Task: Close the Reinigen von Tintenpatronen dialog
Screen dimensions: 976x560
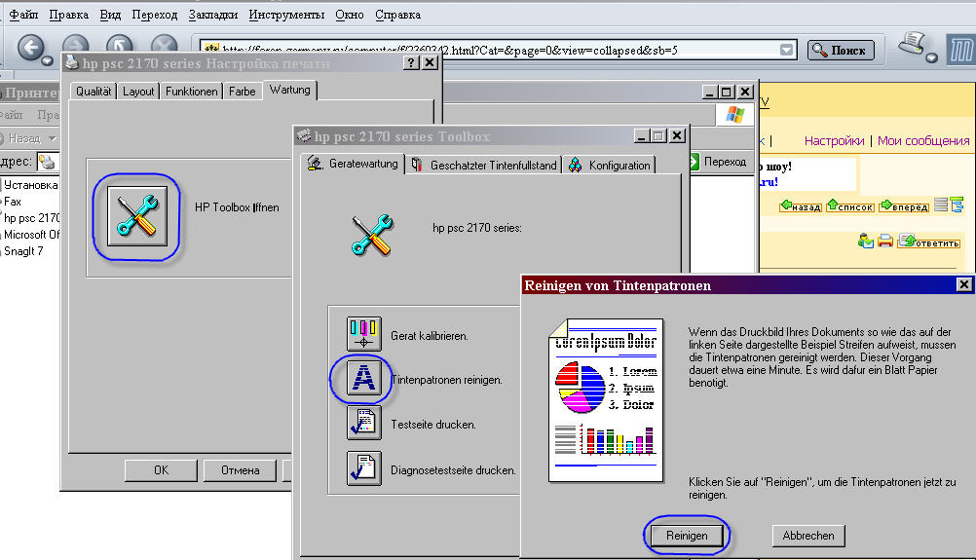Action: click(963, 285)
